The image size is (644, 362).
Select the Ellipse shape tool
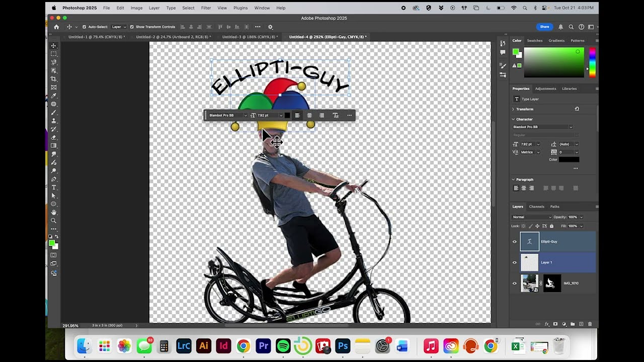point(53,204)
